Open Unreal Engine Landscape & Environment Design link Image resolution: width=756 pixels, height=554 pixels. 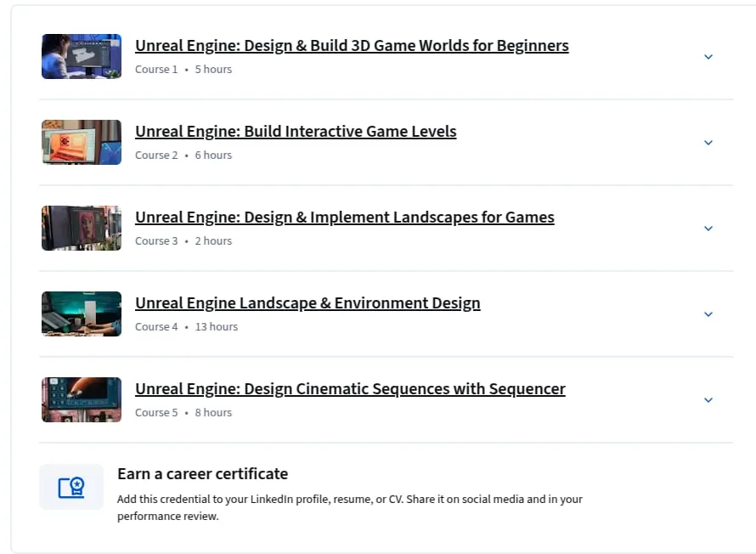(307, 303)
